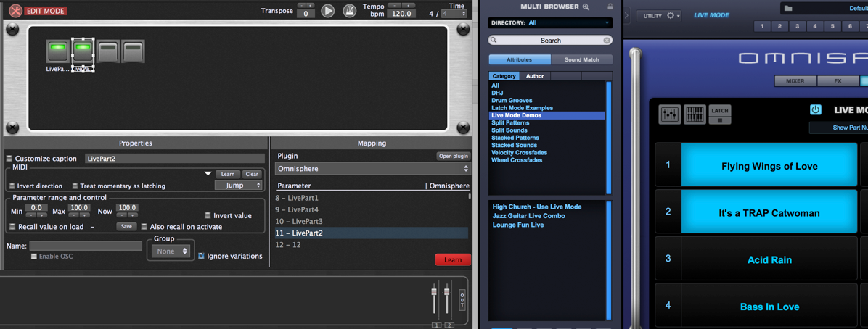
Task: Enable the Invert direction checkbox
Action: click(13, 186)
